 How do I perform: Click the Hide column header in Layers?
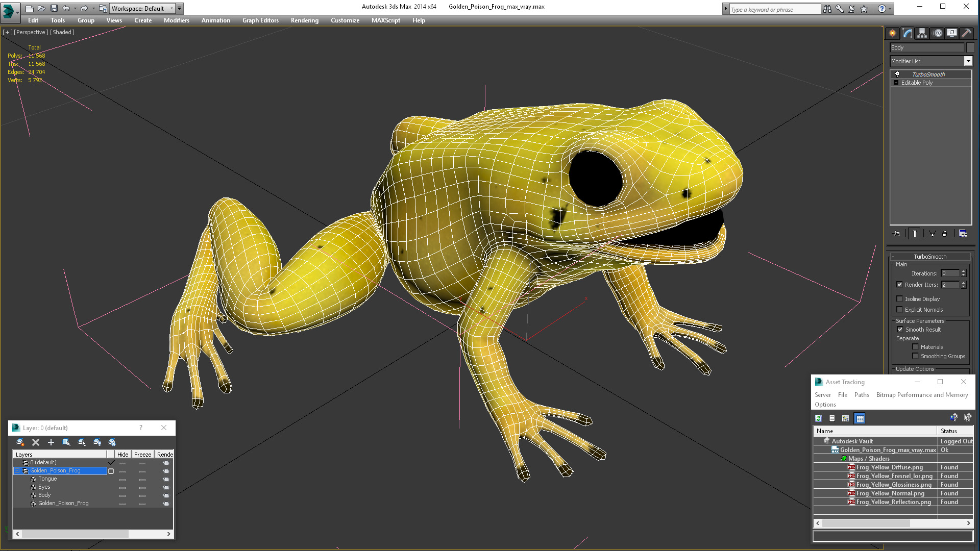point(123,454)
